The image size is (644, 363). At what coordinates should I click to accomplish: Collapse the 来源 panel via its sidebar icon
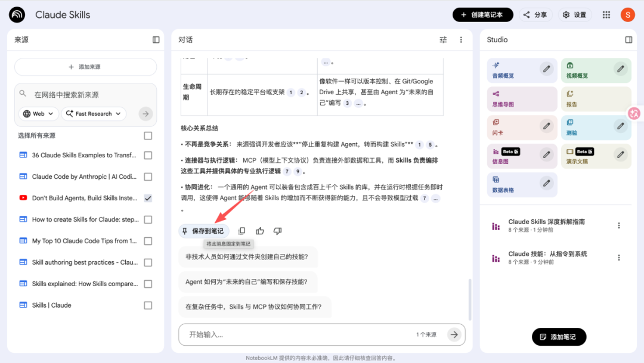(x=156, y=40)
